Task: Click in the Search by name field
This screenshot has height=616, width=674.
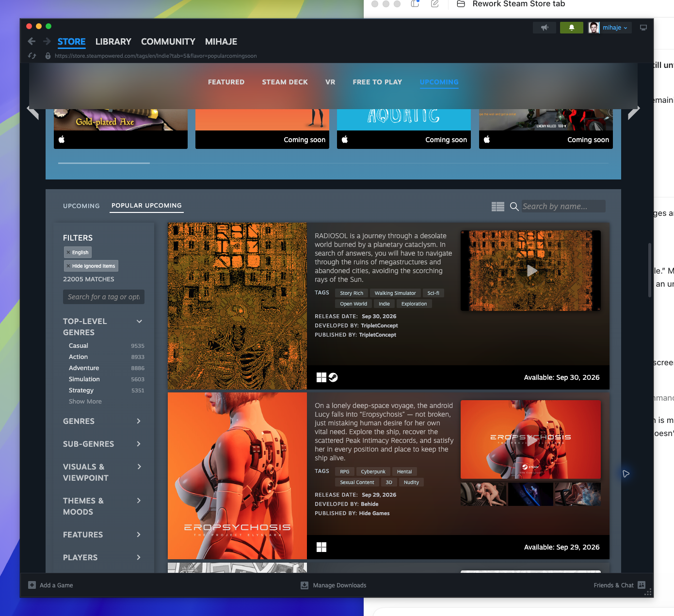Action: tap(563, 206)
